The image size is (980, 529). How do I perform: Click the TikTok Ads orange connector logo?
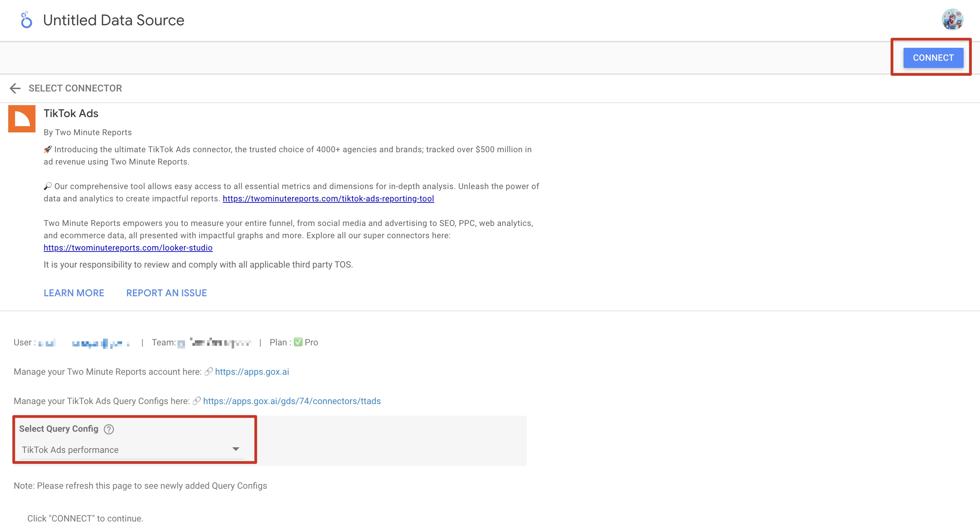click(22, 119)
